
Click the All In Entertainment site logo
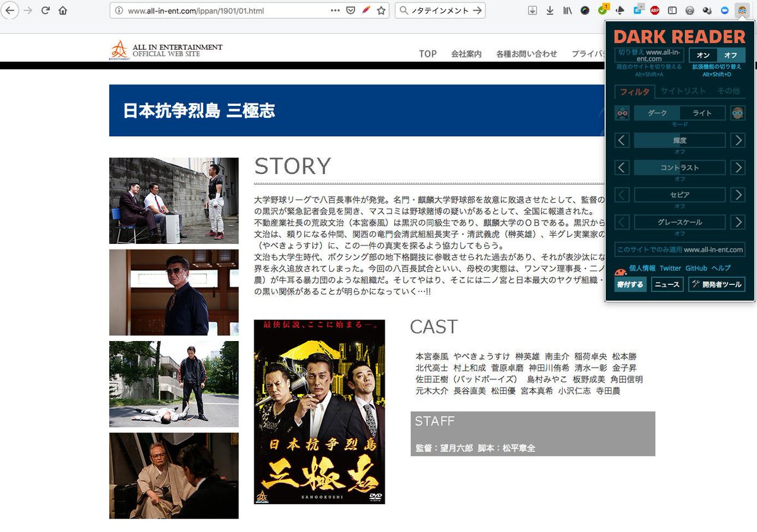click(x=167, y=50)
